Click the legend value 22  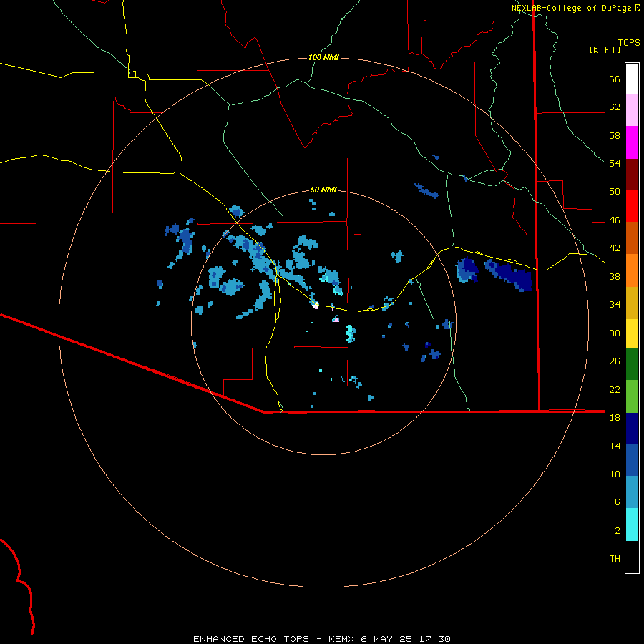pos(615,389)
